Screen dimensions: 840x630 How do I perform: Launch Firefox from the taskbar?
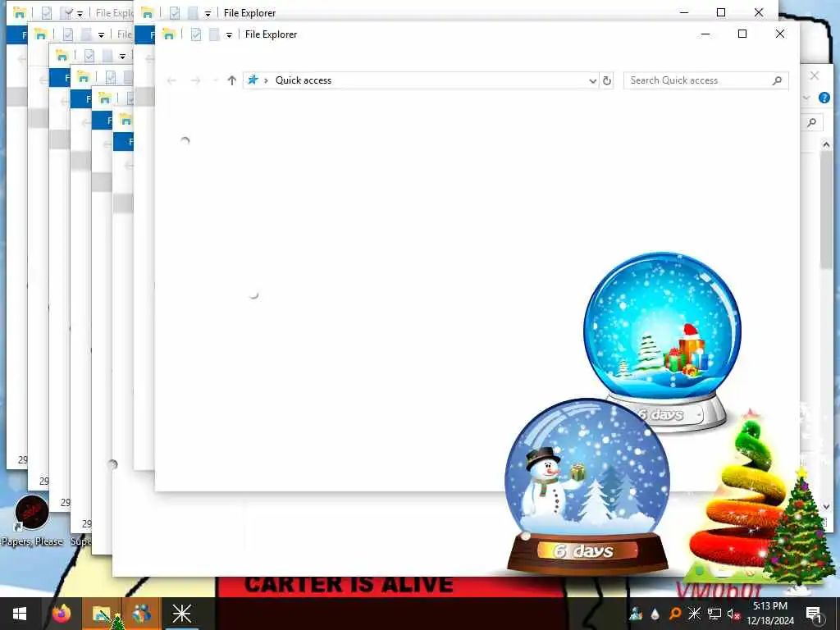pos(62,614)
